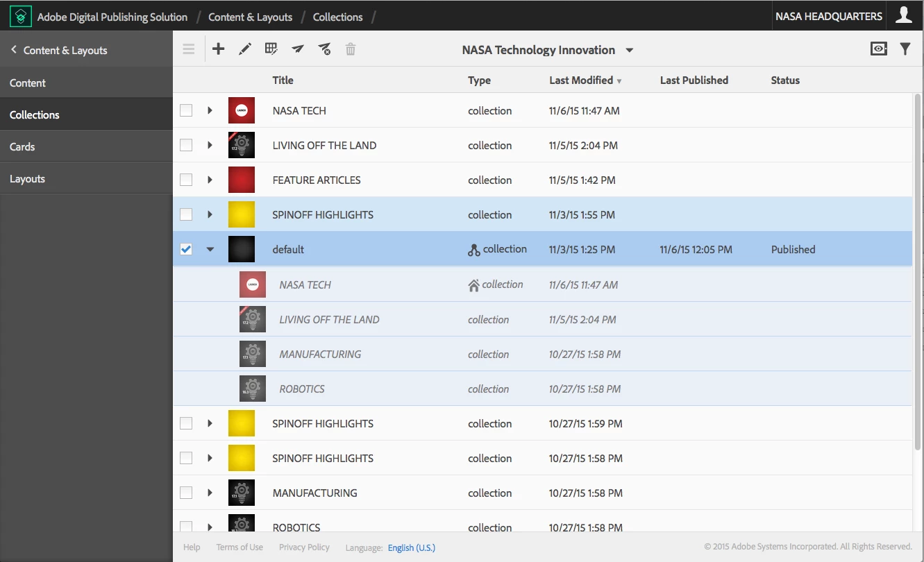Click Adobe Digital Publishing Solution breadcrumb
The height and width of the screenshot is (562, 924).
coord(112,17)
